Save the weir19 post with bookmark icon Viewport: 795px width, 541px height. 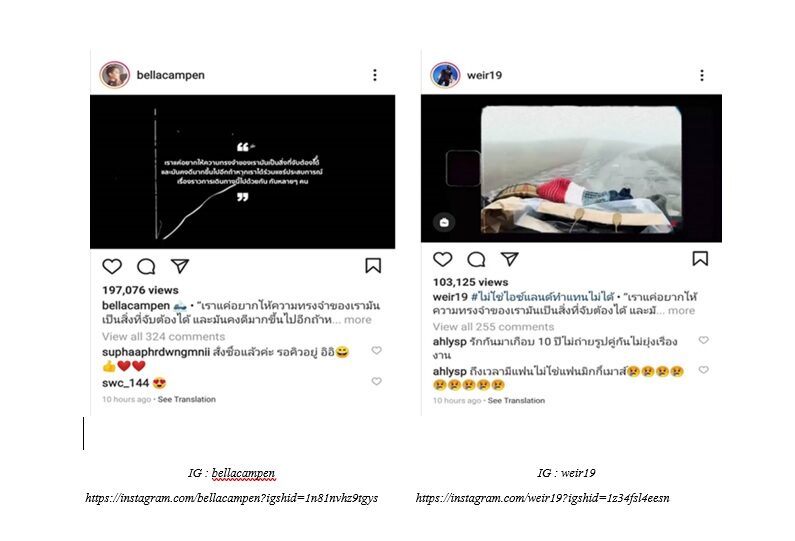pyautogui.click(x=700, y=258)
